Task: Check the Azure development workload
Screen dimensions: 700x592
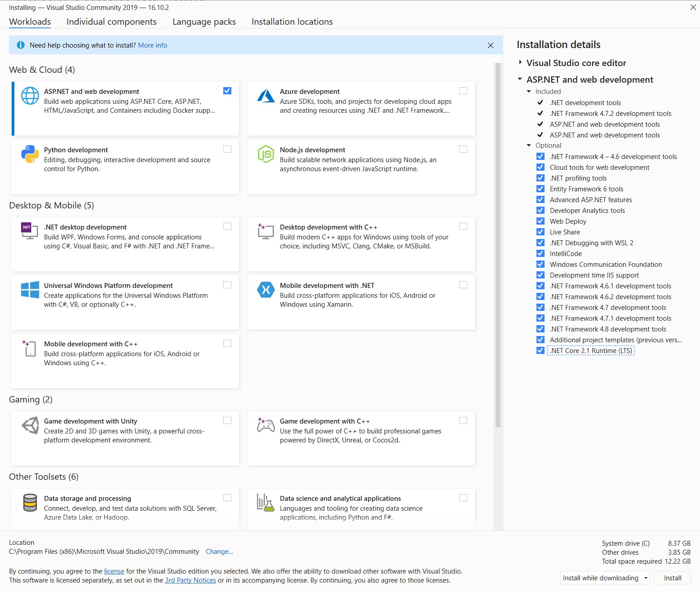Action: tap(463, 91)
